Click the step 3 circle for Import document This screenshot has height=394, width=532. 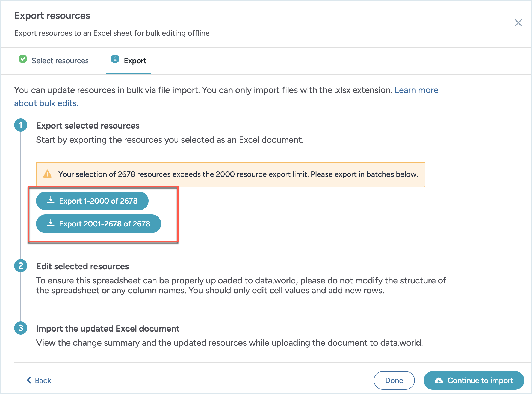(x=21, y=328)
